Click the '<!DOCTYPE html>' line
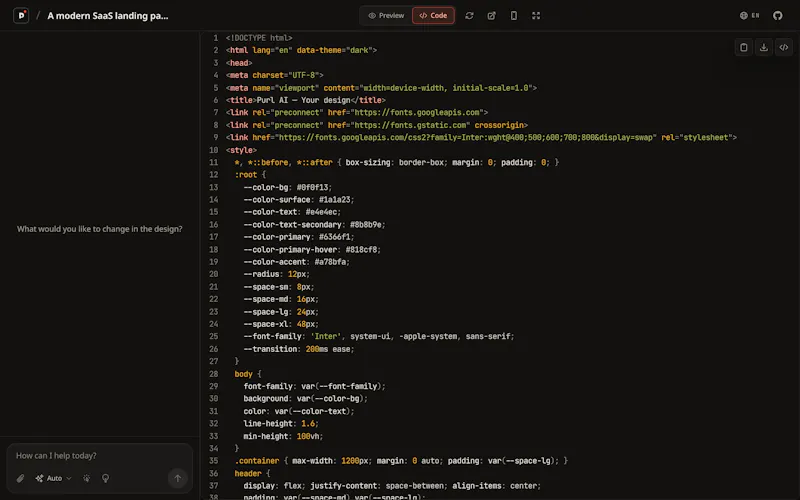800x500 pixels. [x=259, y=38]
